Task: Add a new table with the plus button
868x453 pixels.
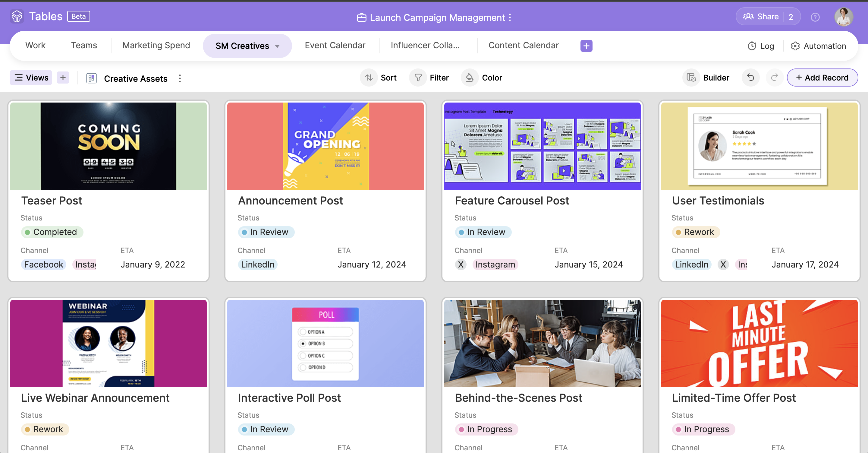Action: point(586,46)
